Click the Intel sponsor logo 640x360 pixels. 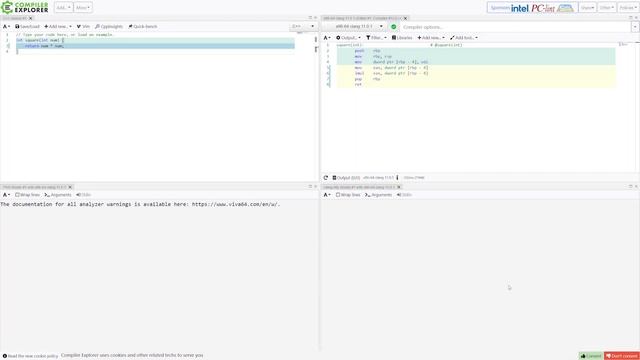520,8
